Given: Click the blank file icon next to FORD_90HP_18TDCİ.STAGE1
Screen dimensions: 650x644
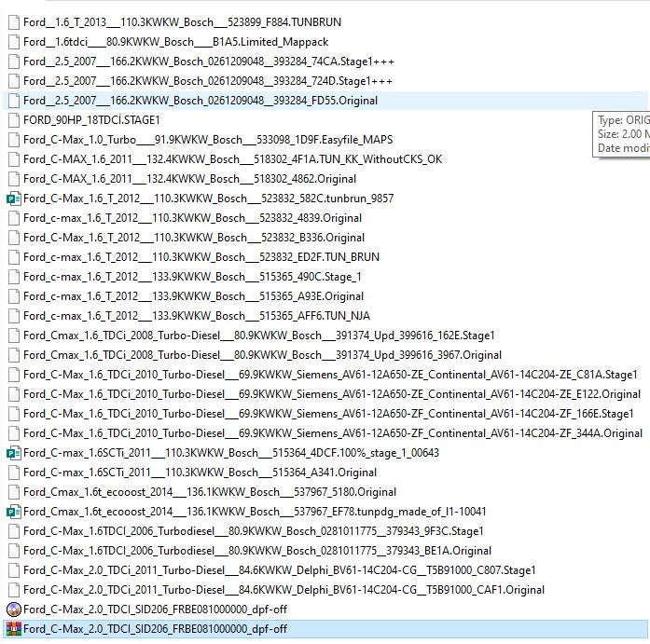Looking at the screenshot, I should click(13, 120).
